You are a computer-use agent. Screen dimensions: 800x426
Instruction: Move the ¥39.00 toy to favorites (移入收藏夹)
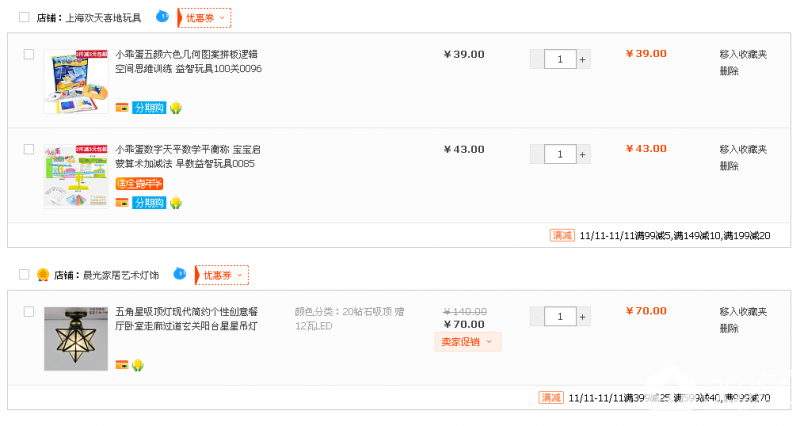742,54
